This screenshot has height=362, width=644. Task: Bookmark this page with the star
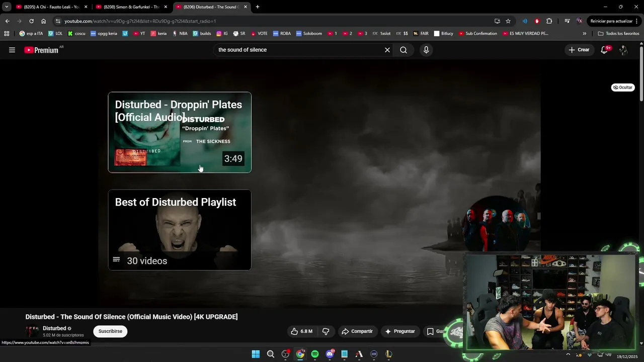point(508,21)
